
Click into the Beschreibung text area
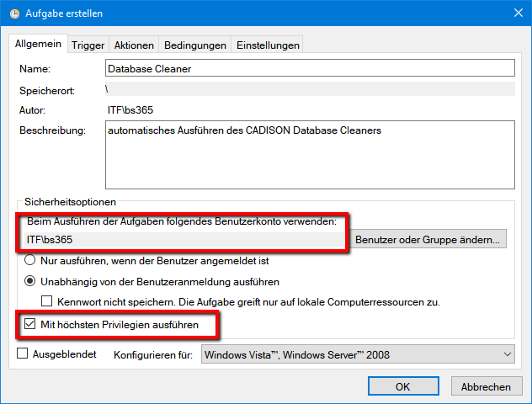click(x=310, y=155)
